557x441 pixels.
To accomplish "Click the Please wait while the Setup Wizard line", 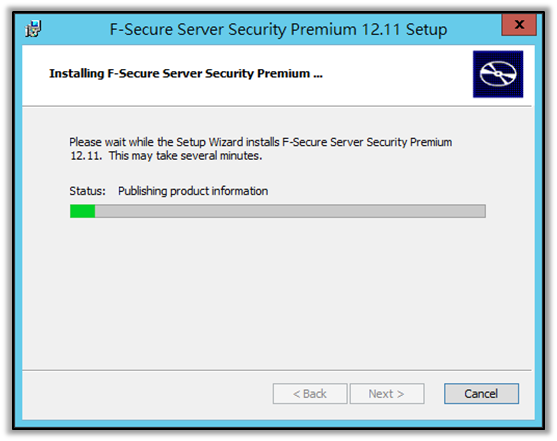I will pos(260,142).
